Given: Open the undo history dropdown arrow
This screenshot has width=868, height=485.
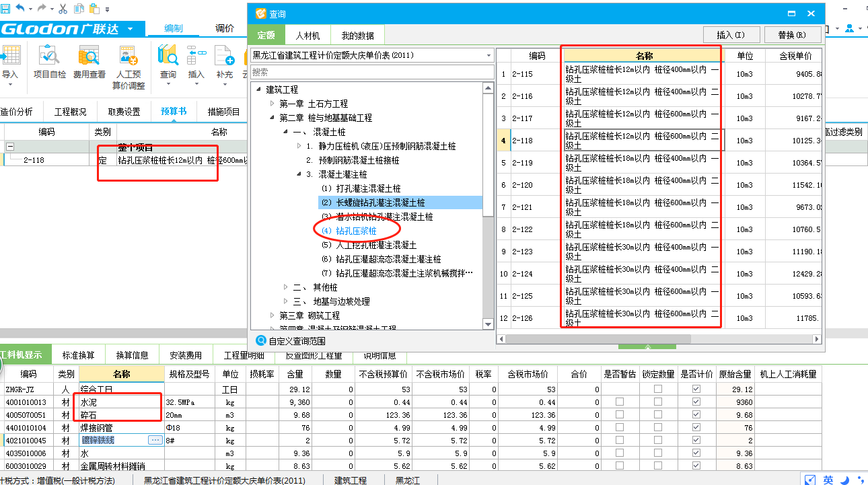Looking at the screenshot, I should 30,9.
